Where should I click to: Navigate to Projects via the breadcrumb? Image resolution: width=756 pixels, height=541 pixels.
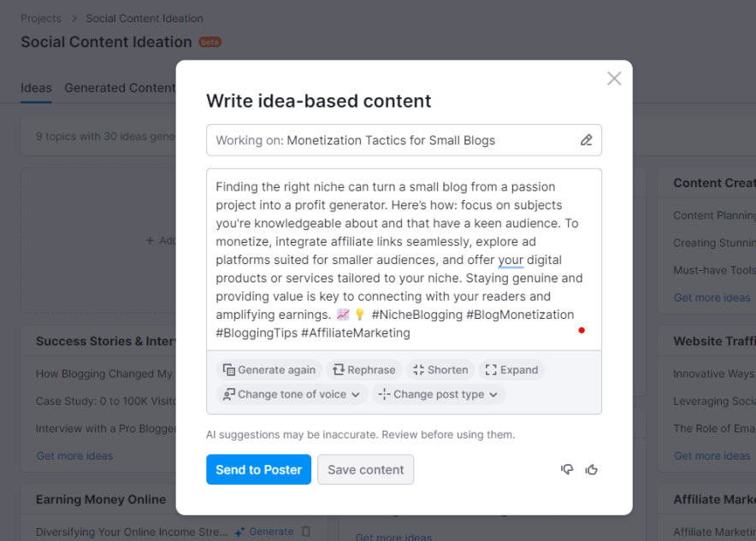tap(40, 18)
